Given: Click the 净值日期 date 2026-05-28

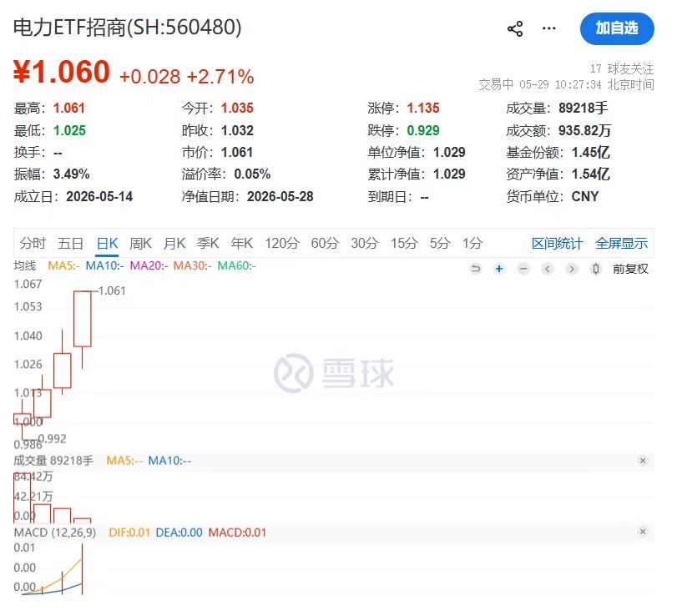Looking at the screenshot, I should (x=280, y=197).
